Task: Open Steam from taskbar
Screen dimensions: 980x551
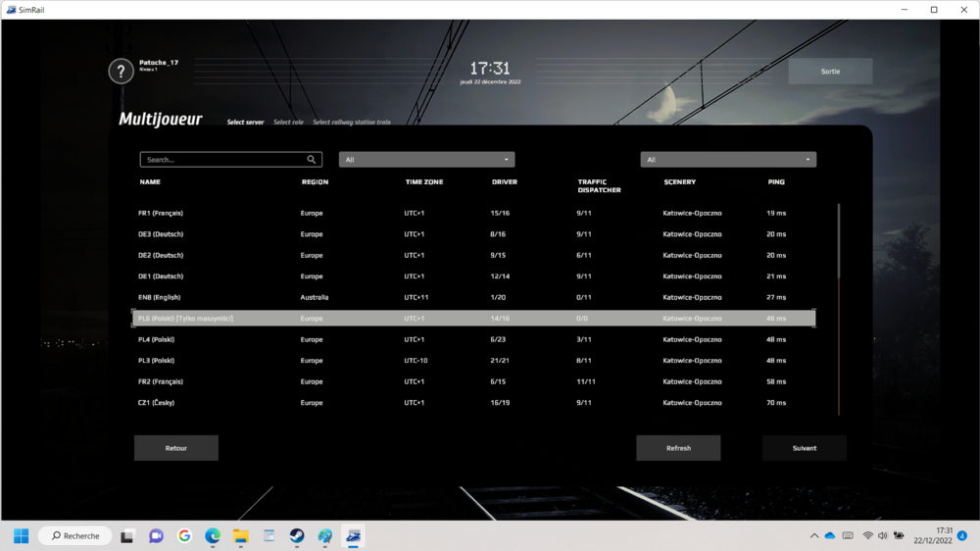Action: click(297, 536)
